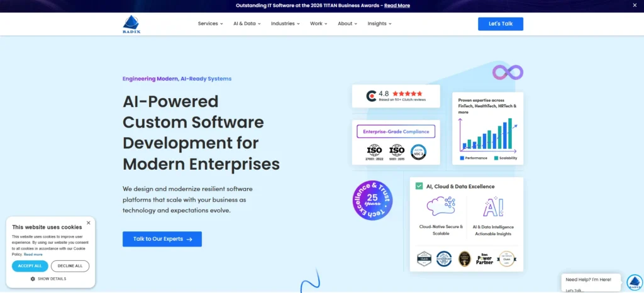Accept all cookies
Viewport: 644px width, 293px height.
click(30, 266)
